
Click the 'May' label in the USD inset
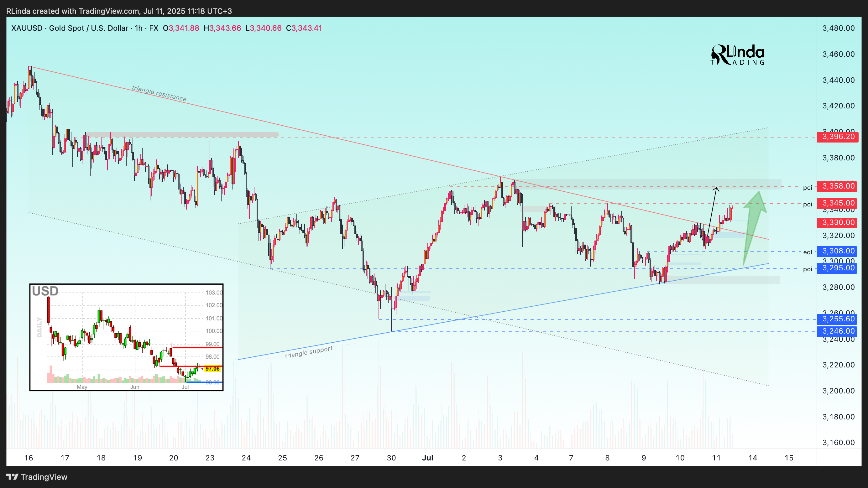82,387
